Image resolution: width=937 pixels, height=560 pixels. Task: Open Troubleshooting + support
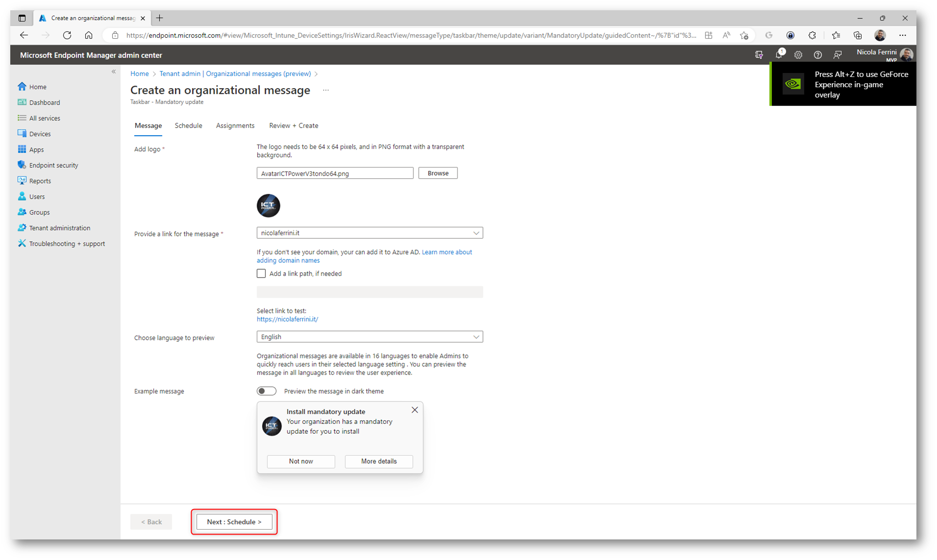[x=61, y=243]
